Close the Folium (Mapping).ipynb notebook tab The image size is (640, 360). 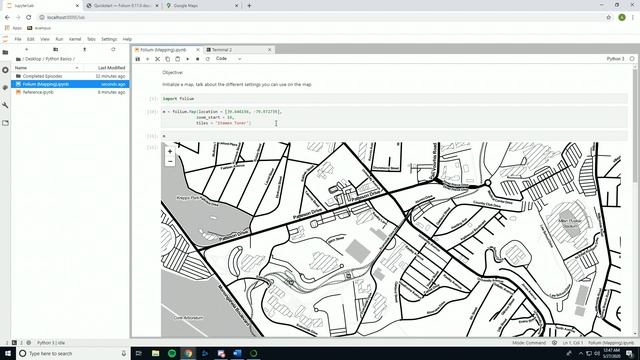coord(198,50)
